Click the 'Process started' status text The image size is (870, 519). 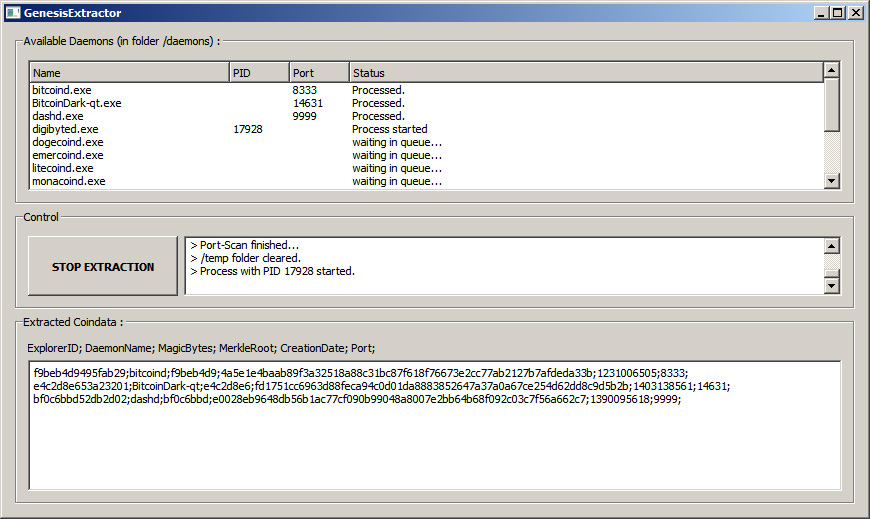point(390,129)
